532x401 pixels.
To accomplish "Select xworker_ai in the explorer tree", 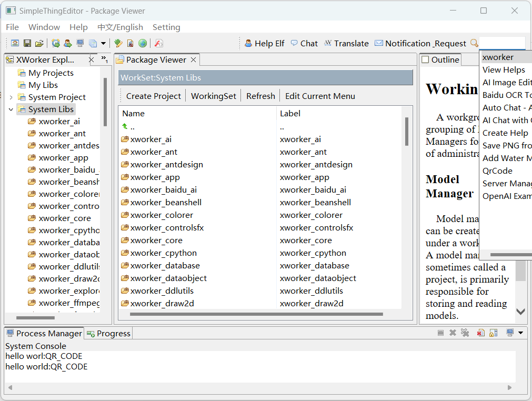I will pos(59,122).
